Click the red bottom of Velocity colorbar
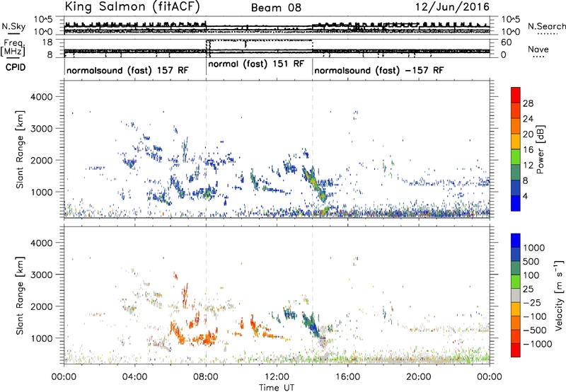Image resolution: width=566 pixels, height=392 pixels. [x=516, y=350]
